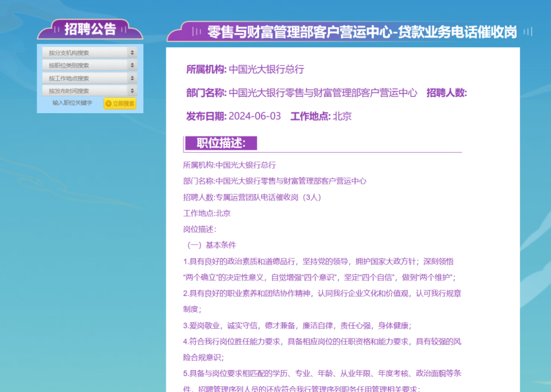
Task: Click the 招聘公告 header
Action: tap(90, 29)
